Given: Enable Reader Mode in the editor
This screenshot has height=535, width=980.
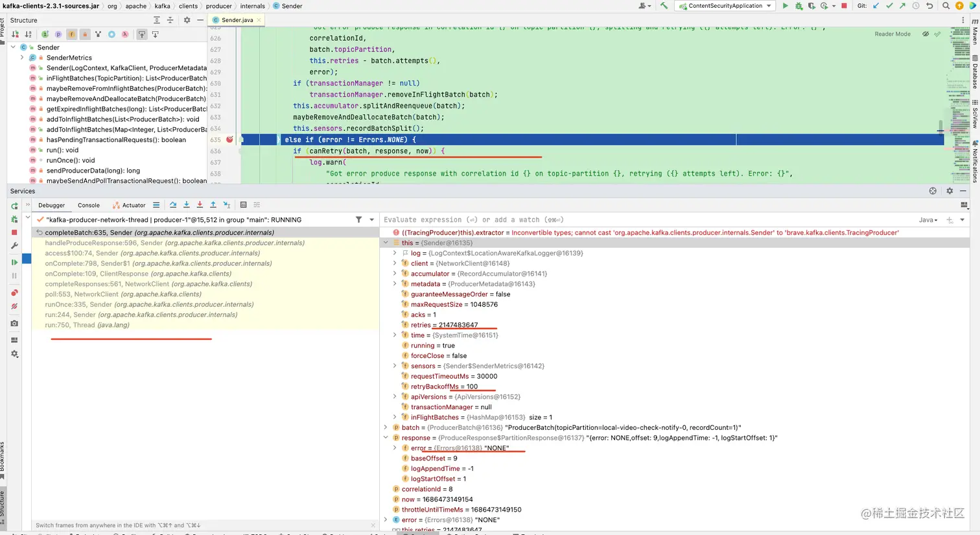Looking at the screenshot, I should (x=892, y=34).
